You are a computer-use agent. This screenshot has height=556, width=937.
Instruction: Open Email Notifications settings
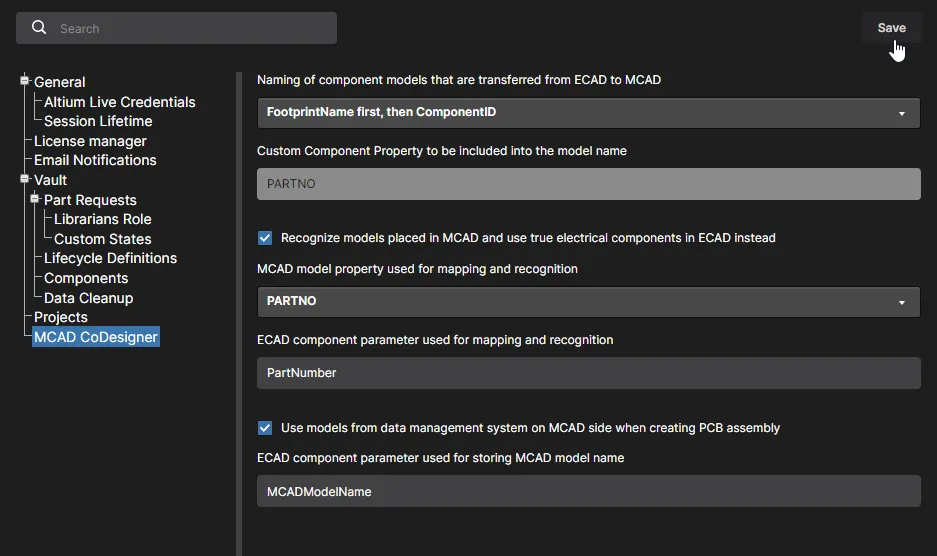click(95, 160)
